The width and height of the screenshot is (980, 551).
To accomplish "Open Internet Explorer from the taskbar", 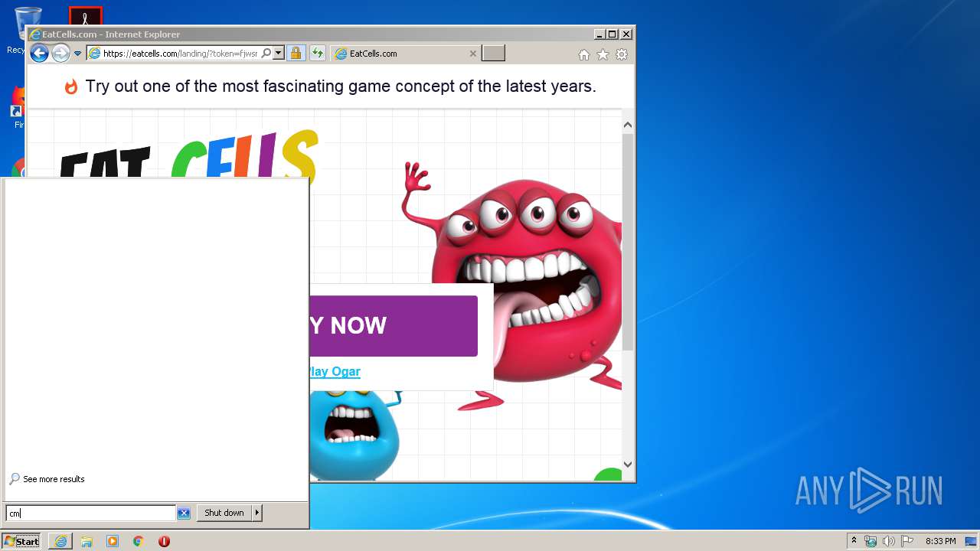I will 60,541.
